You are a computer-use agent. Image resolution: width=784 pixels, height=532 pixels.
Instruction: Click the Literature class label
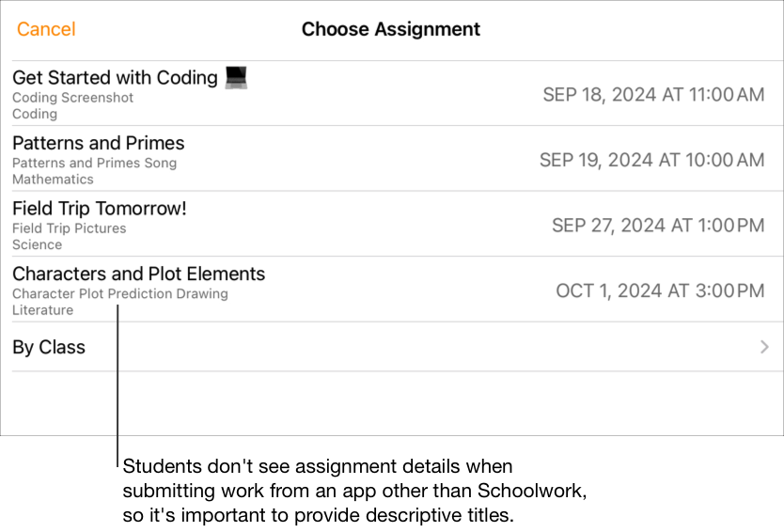[x=42, y=310]
